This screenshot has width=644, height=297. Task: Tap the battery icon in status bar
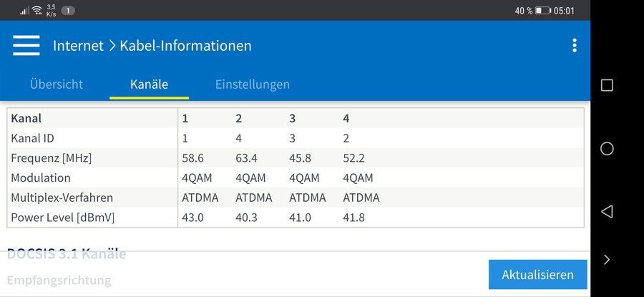543,11
